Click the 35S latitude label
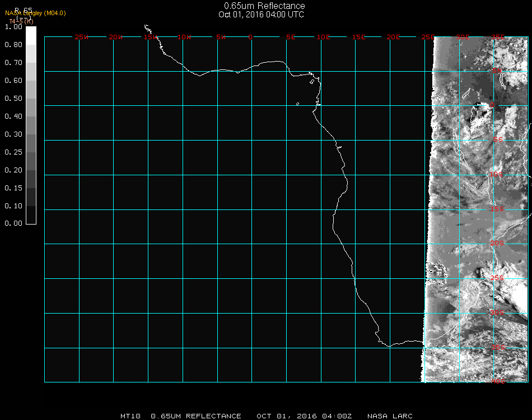This screenshot has height=420, width=532. (x=498, y=347)
